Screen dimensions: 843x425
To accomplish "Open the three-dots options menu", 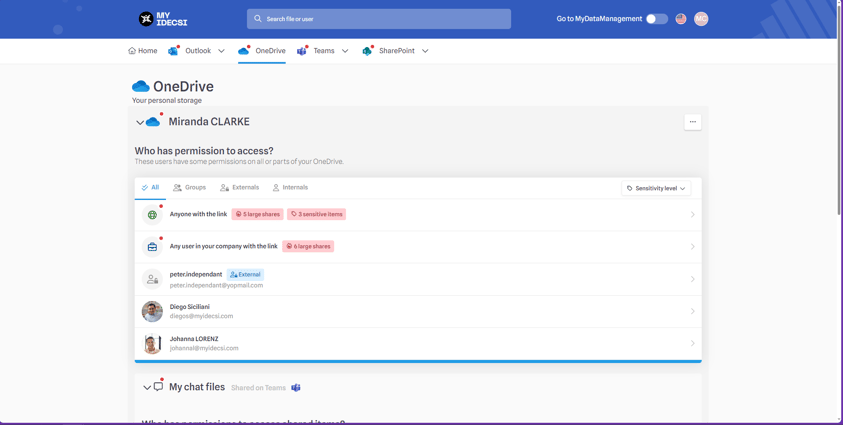I will click(x=692, y=122).
